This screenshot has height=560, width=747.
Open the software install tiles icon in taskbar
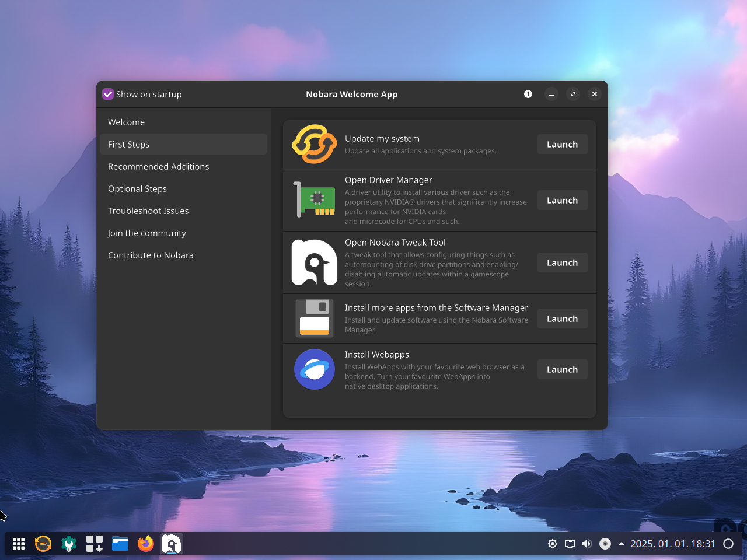(95, 544)
